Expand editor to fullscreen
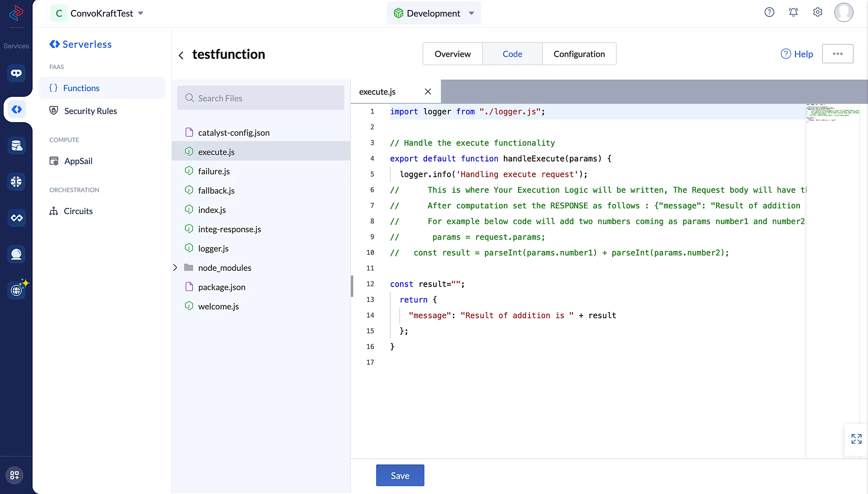Viewport: 868px width, 494px height. pos(856,439)
